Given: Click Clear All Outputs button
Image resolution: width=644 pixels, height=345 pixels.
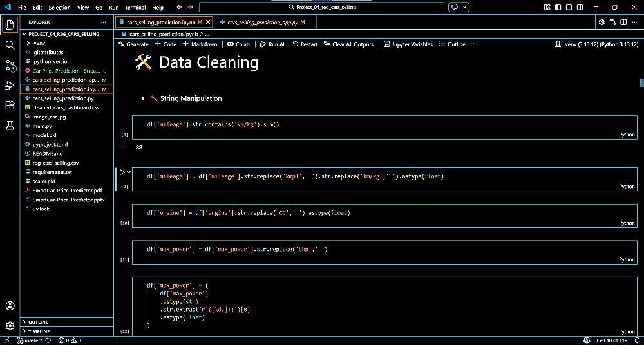Looking at the screenshot, I should pyautogui.click(x=348, y=44).
